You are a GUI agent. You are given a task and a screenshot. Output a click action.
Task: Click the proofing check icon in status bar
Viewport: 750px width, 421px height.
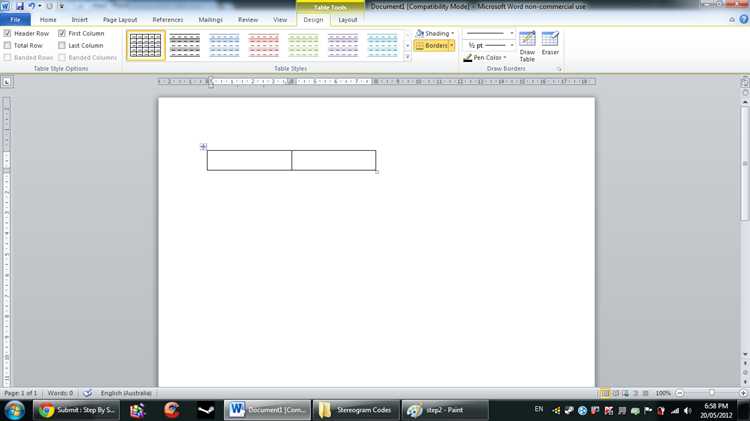coord(87,393)
